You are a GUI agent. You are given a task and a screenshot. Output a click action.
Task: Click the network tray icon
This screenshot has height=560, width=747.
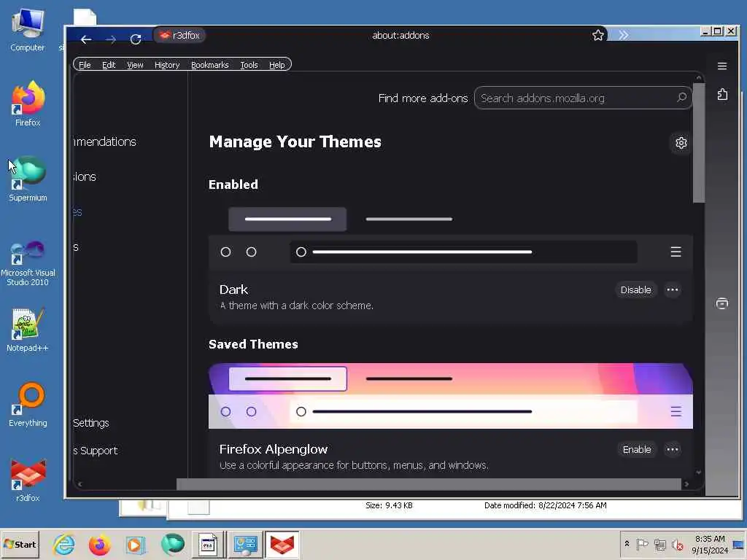click(659, 544)
